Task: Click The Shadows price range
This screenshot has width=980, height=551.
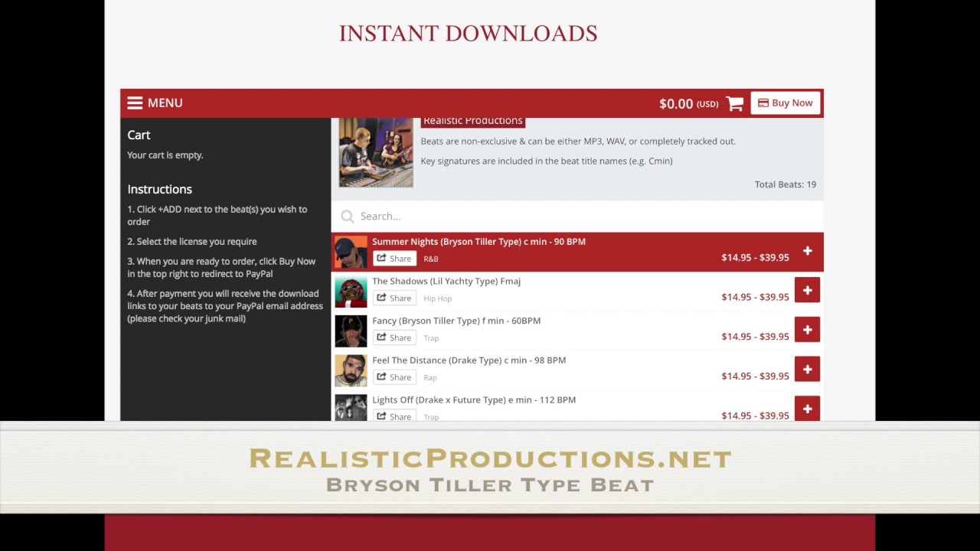Action: (755, 297)
